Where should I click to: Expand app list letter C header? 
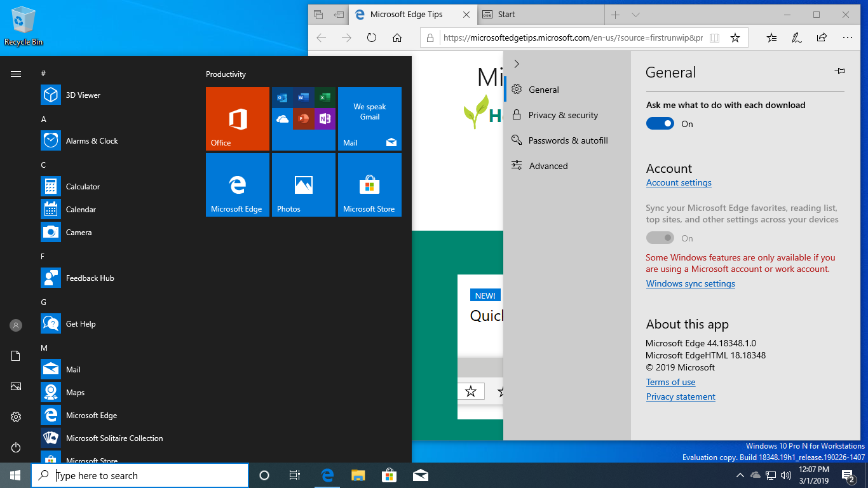43,165
